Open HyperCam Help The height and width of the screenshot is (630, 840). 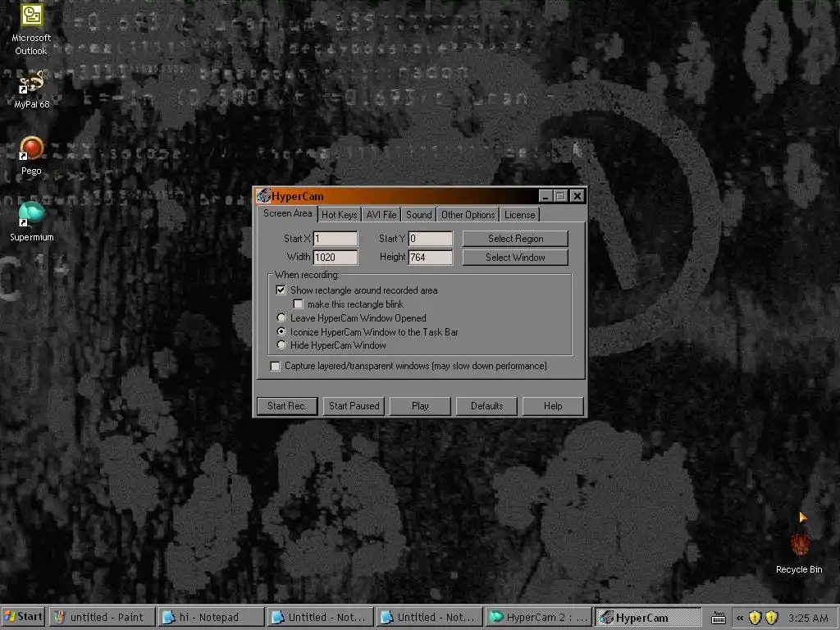point(553,405)
